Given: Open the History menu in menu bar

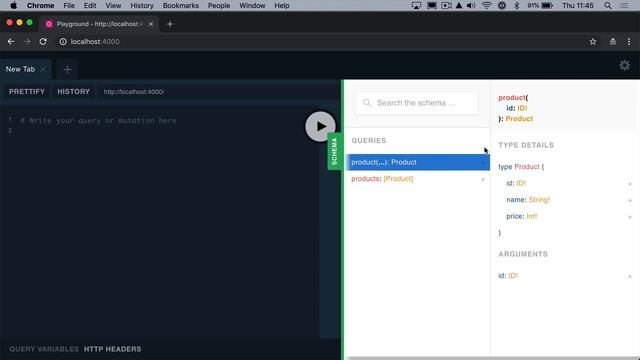Looking at the screenshot, I should point(142,6).
